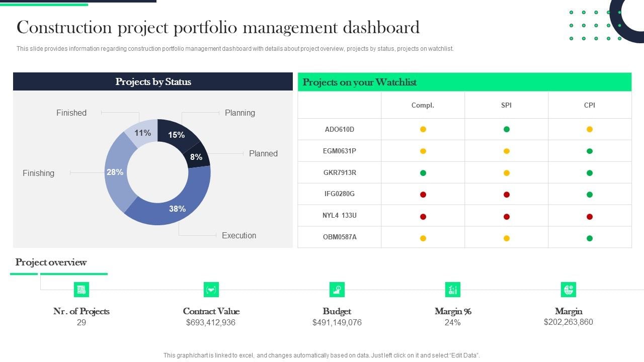Select project row label IFG0280G
644x362 pixels.
[340, 194]
